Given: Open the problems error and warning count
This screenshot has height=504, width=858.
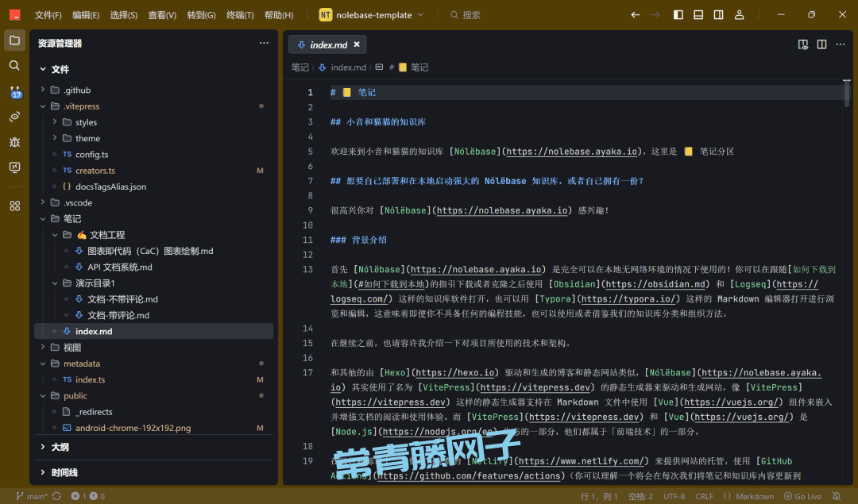Looking at the screenshot, I should (x=88, y=496).
